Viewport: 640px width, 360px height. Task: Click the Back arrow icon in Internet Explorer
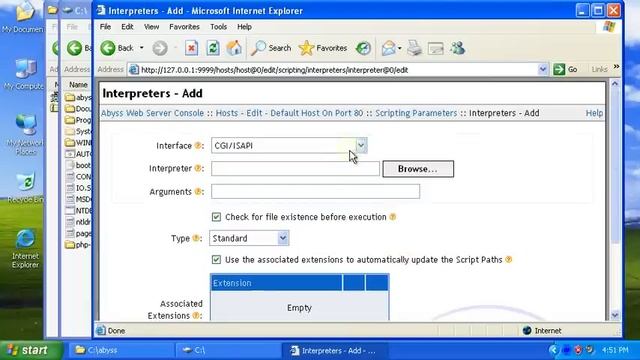click(x=108, y=48)
